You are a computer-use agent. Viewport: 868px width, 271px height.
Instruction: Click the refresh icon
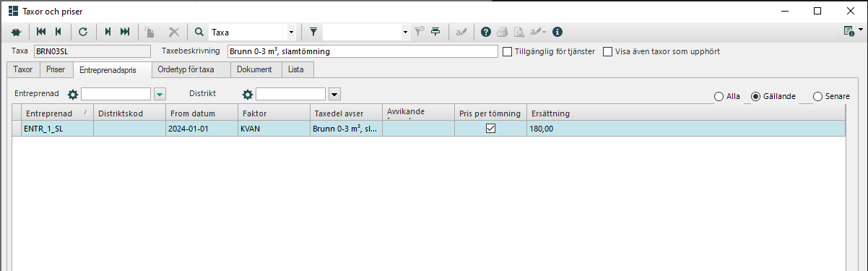tap(83, 32)
